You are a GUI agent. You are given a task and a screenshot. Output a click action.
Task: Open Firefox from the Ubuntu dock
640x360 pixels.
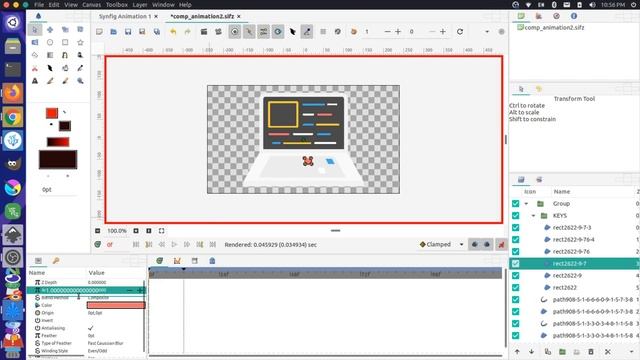coord(13,93)
